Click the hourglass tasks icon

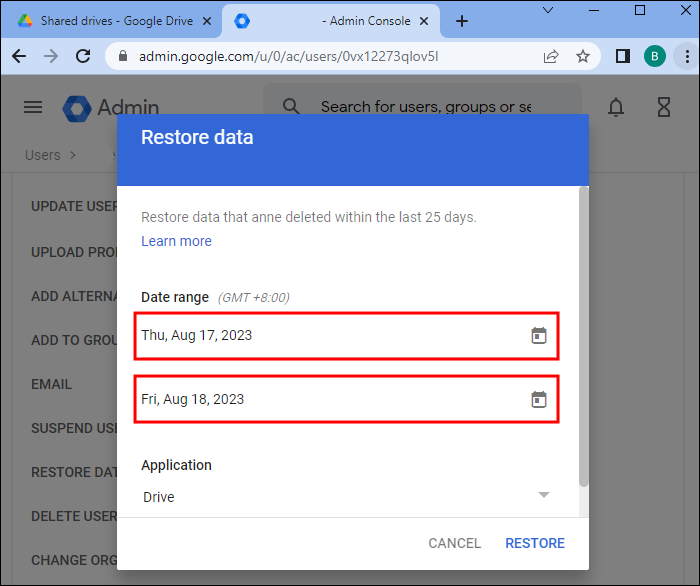click(663, 107)
